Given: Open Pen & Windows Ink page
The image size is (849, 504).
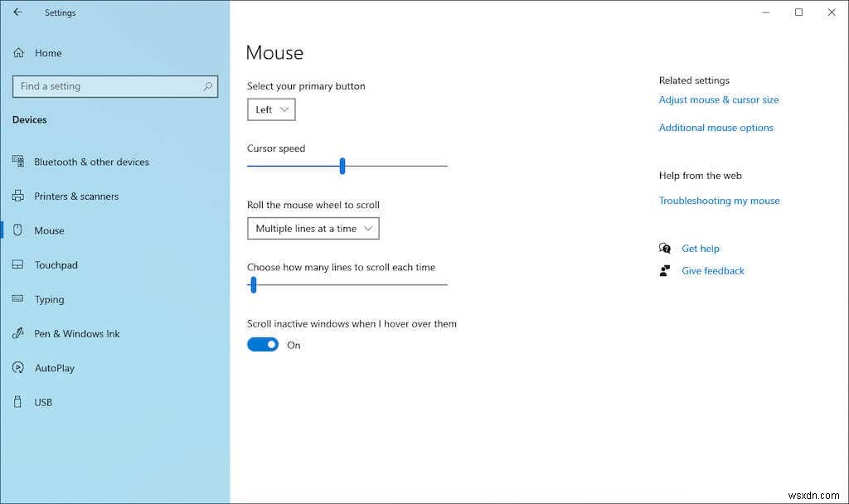Looking at the screenshot, I should click(x=77, y=333).
